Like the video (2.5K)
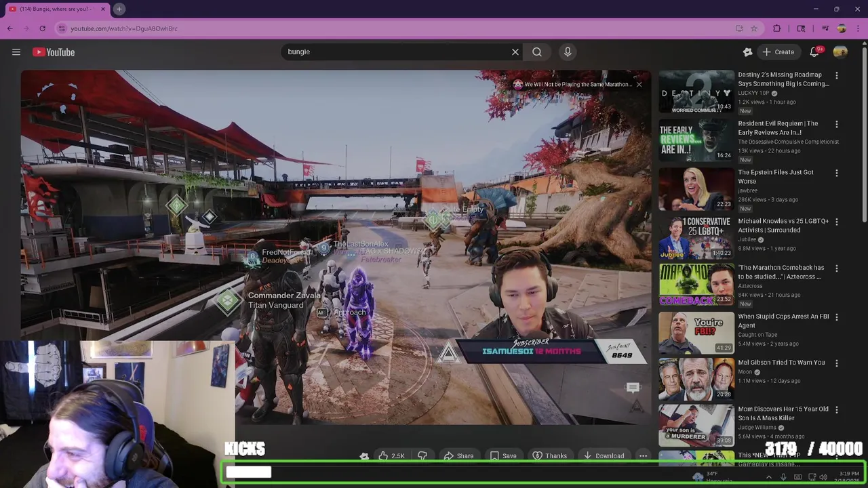Image resolution: width=868 pixels, height=488 pixels. 392,456
